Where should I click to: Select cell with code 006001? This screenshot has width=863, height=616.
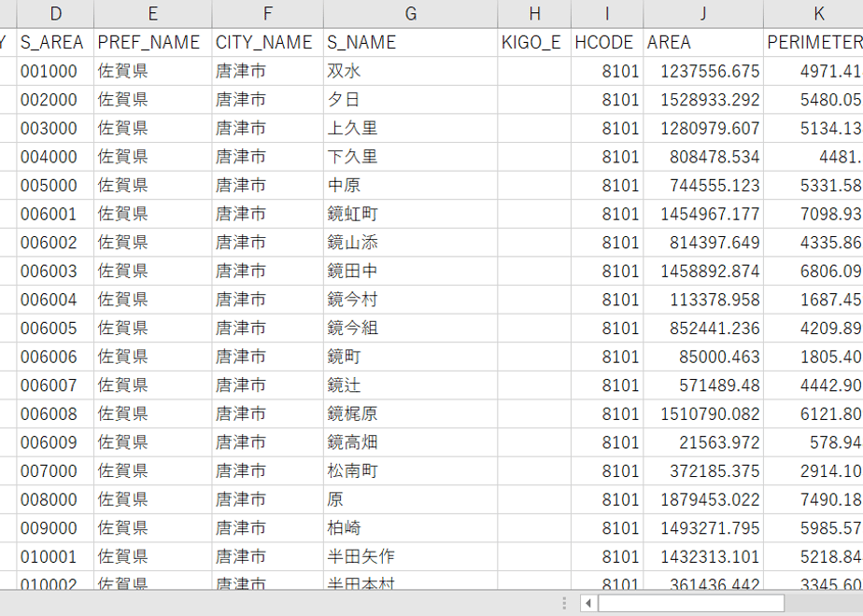[x=56, y=214]
